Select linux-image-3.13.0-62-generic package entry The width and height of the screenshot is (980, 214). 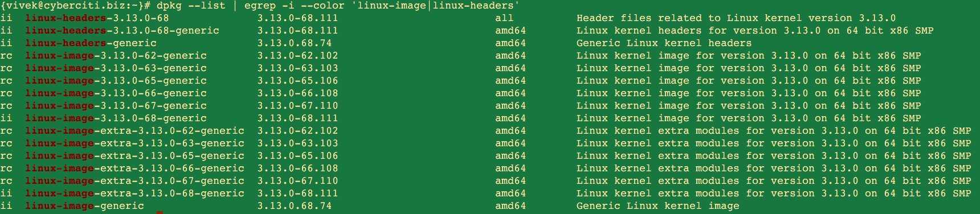pyautogui.click(x=116, y=56)
